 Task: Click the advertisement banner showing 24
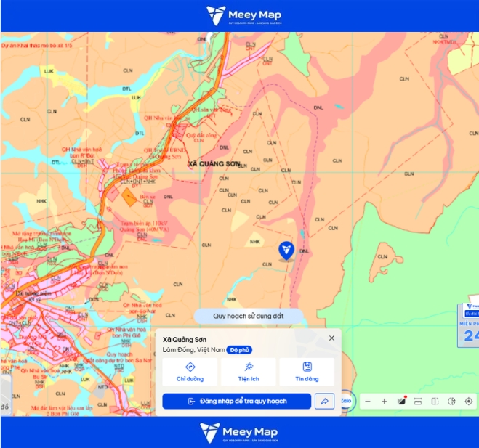[469, 325]
